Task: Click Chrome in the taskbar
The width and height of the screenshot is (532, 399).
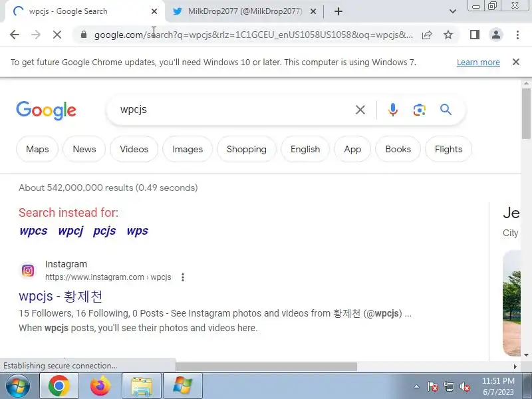Action: click(x=59, y=386)
